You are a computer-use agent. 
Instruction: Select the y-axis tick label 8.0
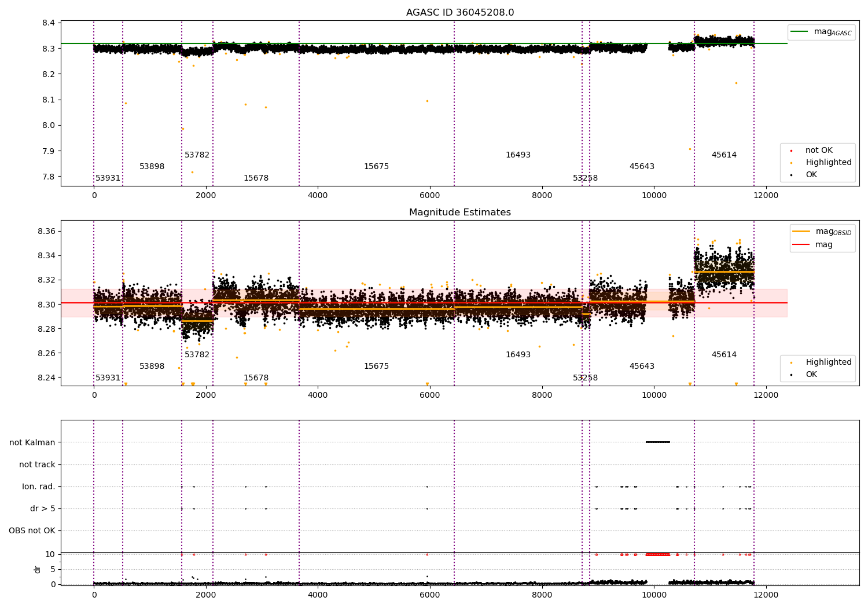(x=49, y=126)
